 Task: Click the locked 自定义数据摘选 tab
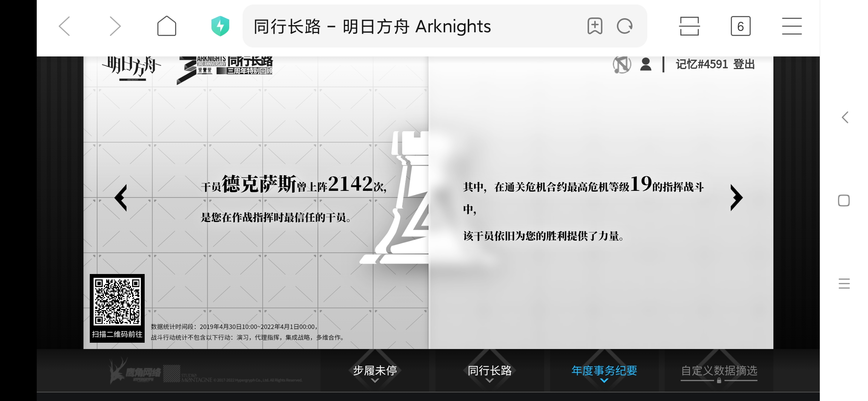719,371
